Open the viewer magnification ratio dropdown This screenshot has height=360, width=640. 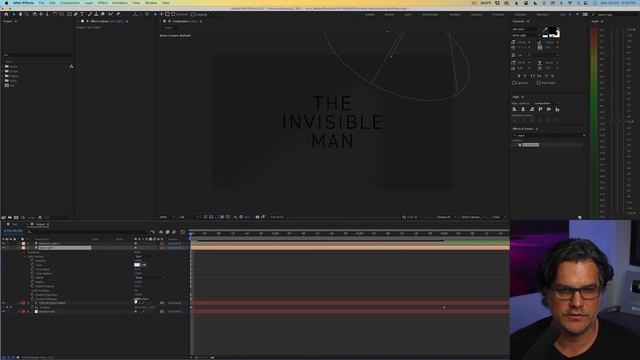[x=167, y=217]
